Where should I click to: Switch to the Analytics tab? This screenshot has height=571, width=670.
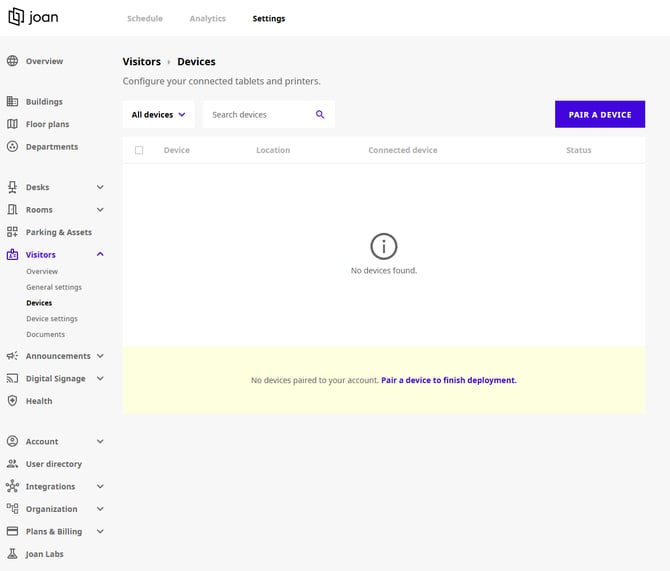208,19
